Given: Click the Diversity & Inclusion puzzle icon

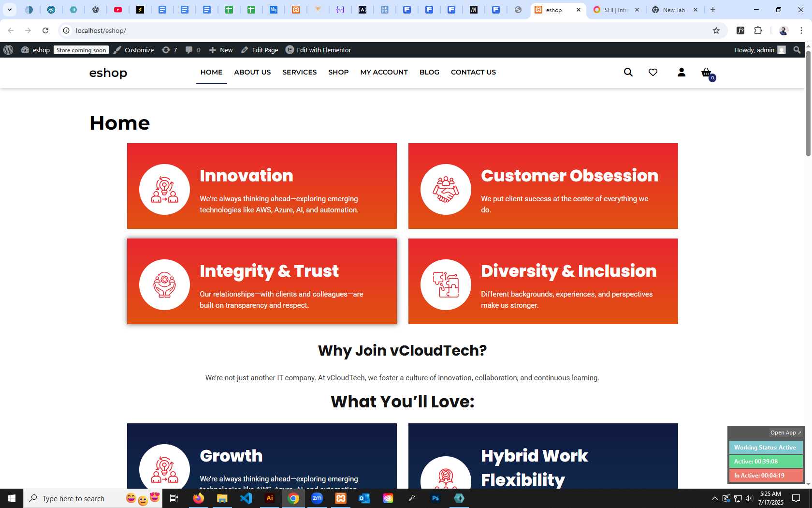Looking at the screenshot, I should (446, 284).
